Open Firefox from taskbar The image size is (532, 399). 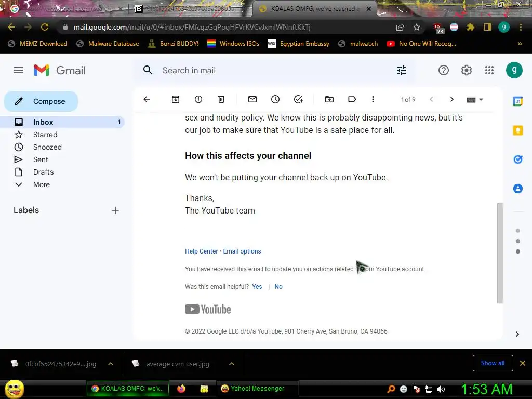pyautogui.click(x=181, y=389)
